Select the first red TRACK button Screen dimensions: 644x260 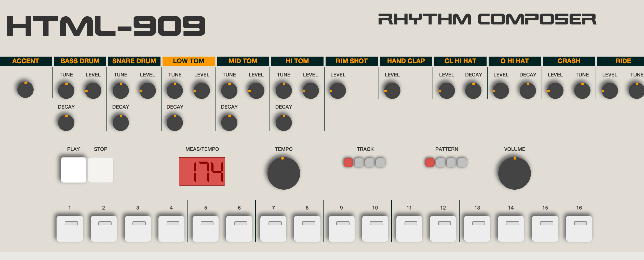pos(348,163)
